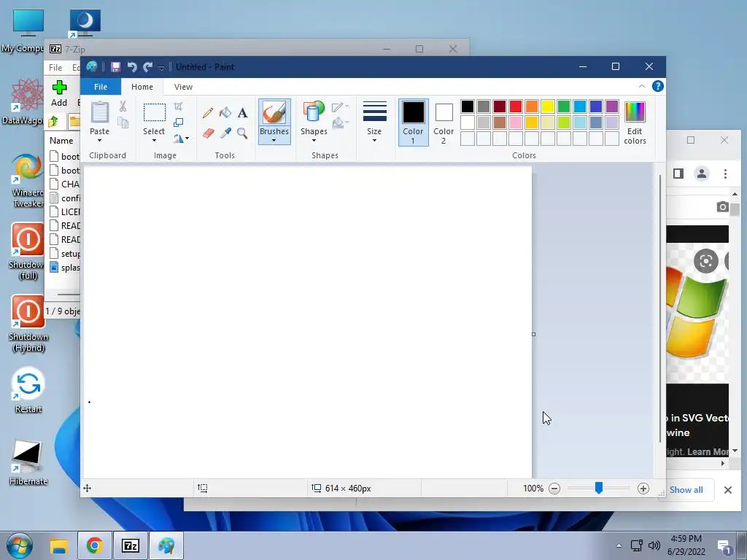Pick the red color swatch
Viewport: 747px width, 560px height.
pyautogui.click(x=516, y=106)
